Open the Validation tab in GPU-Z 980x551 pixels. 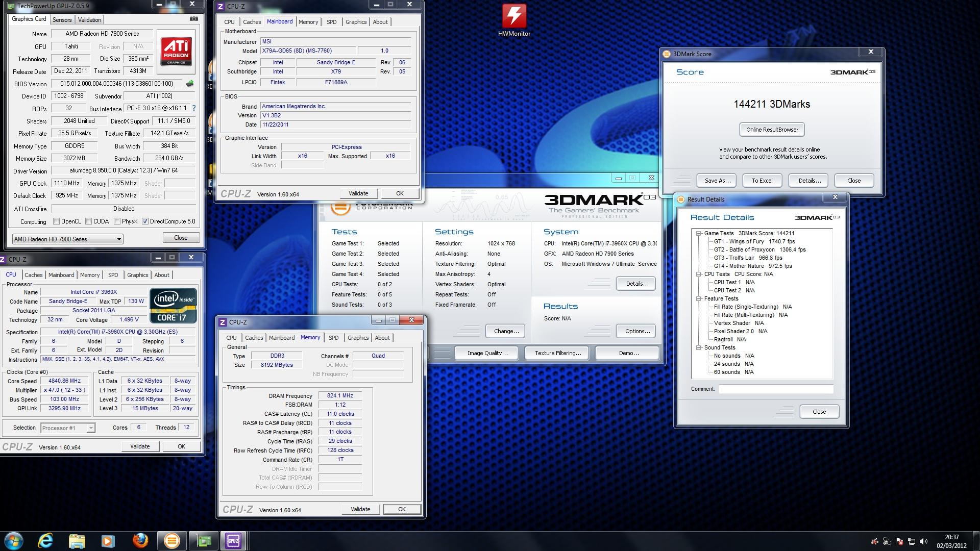point(90,20)
